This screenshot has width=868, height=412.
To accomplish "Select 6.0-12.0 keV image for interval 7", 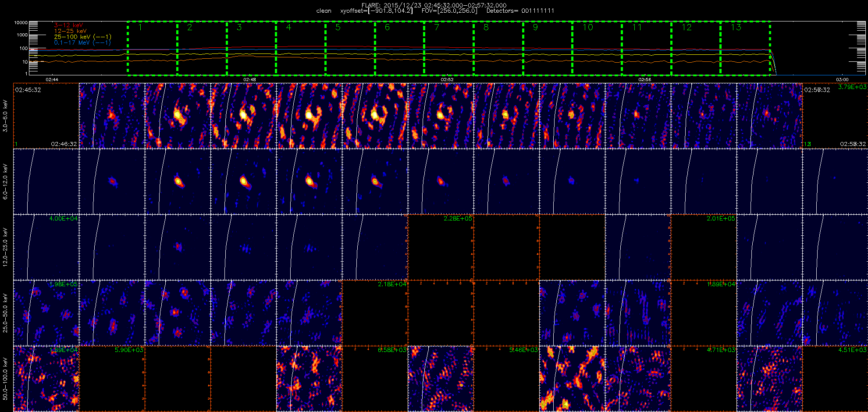I will (441, 181).
